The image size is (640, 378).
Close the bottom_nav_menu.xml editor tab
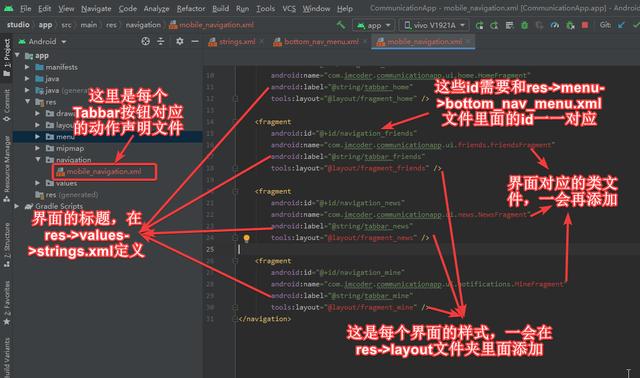pyautogui.click(x=365, y=42)
